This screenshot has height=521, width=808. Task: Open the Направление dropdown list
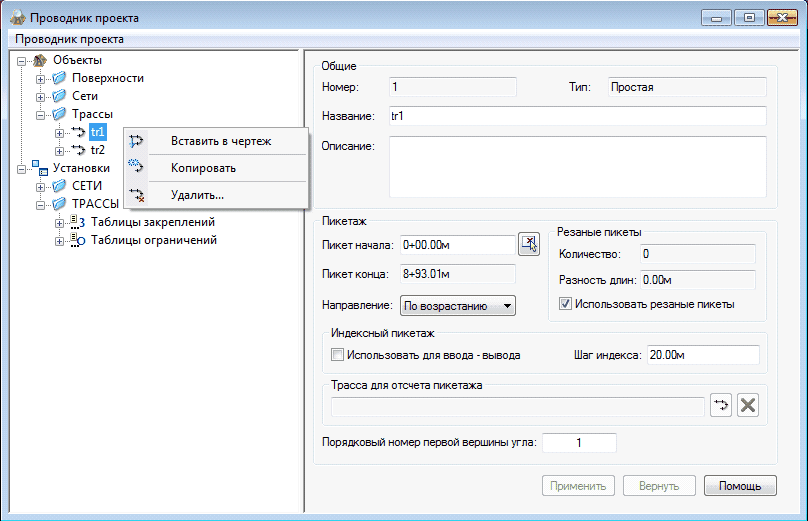457,305
